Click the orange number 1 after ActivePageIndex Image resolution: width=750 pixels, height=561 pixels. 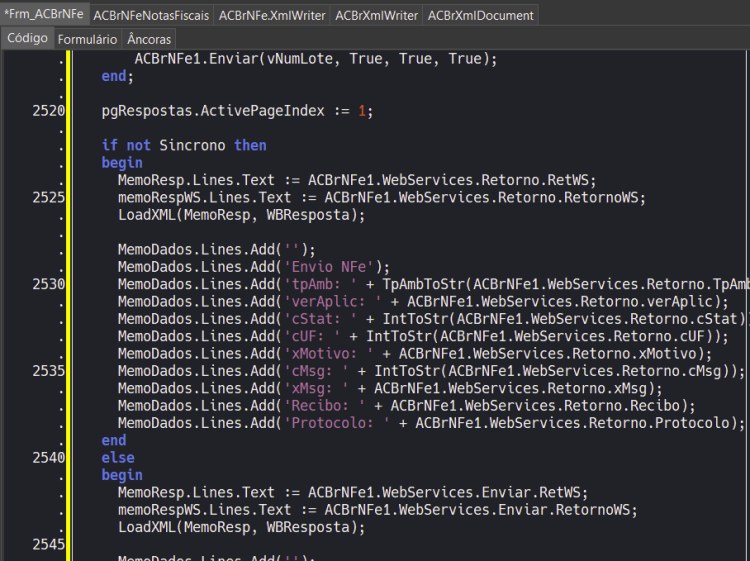pos(362,111)
